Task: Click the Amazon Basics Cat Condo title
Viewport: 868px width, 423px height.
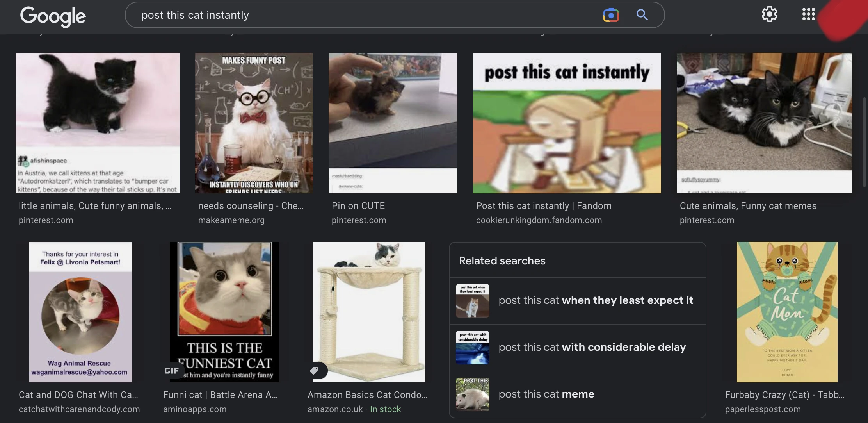Action: point(367,395)
